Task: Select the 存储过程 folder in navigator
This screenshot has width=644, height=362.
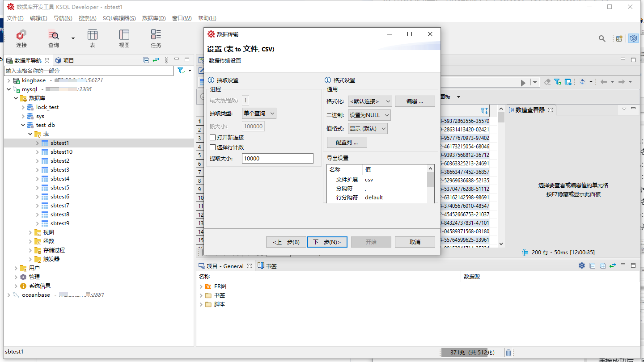Action: pyautogui.click(x=54, y=250)
